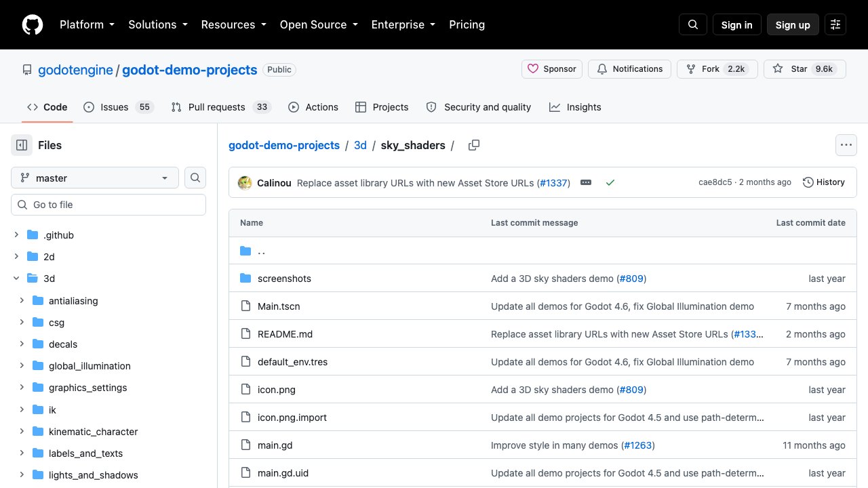Expand the decals folder chevron
Screen dimensions: 868x488
click(x=22, y=344)
